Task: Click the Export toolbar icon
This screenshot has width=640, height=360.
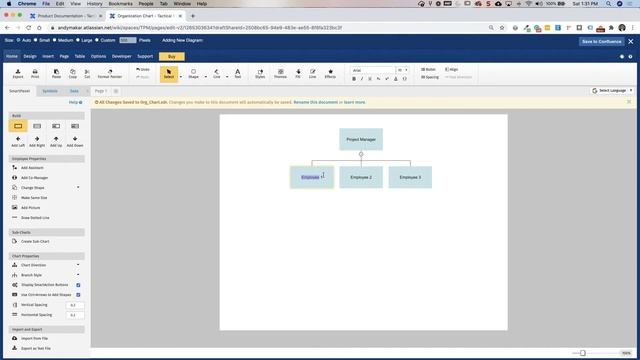Action: tap(18, 73)
